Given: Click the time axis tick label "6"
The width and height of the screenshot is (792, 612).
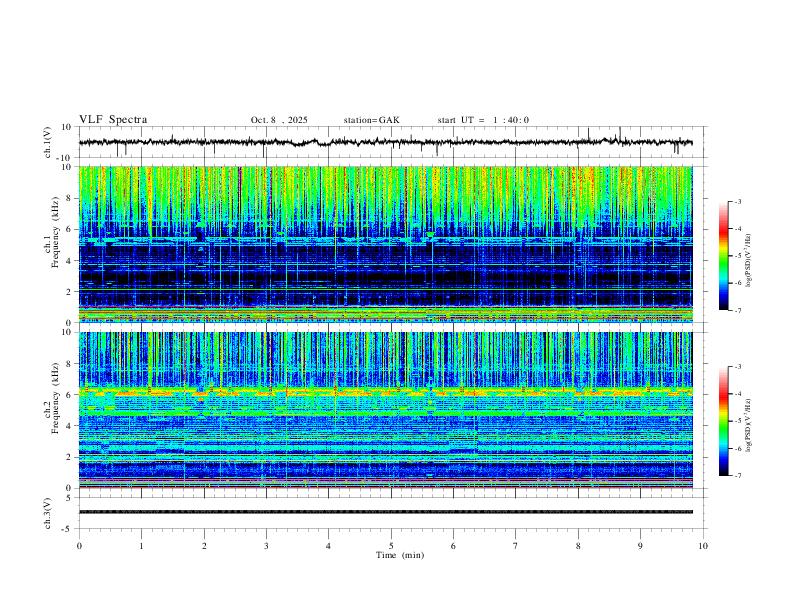Looking at the screenshot, I should click(453, 546).
